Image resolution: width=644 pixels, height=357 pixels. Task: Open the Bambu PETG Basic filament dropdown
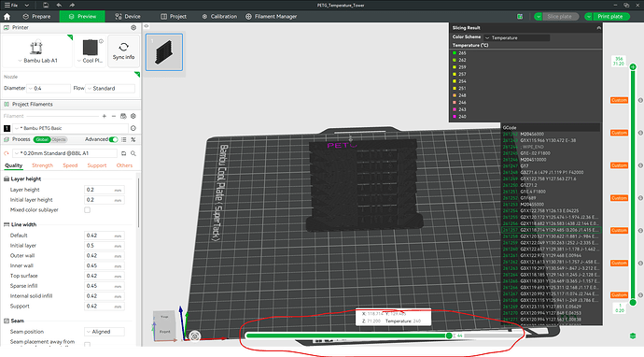(71, 128)
